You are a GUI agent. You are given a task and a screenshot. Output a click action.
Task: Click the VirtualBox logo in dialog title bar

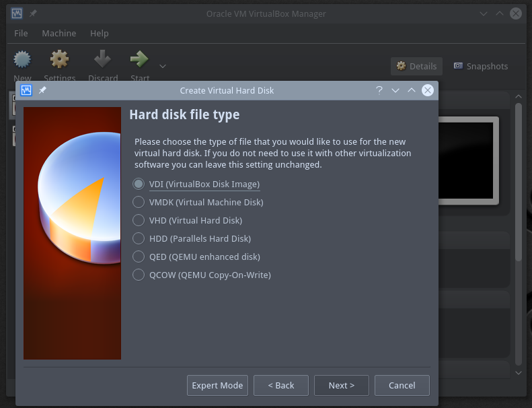[x=26, y=90]
